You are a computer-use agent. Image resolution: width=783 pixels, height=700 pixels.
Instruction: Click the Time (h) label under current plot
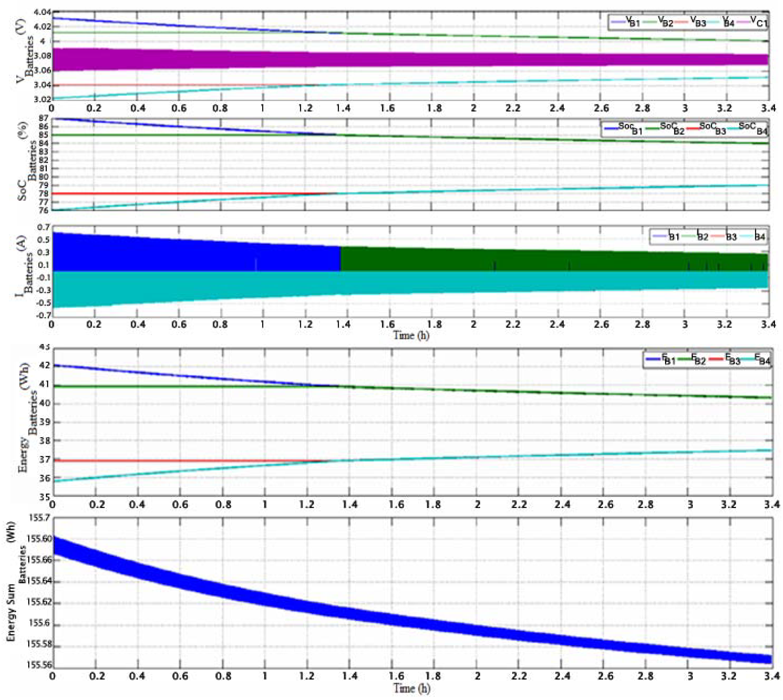pos(411,335)
